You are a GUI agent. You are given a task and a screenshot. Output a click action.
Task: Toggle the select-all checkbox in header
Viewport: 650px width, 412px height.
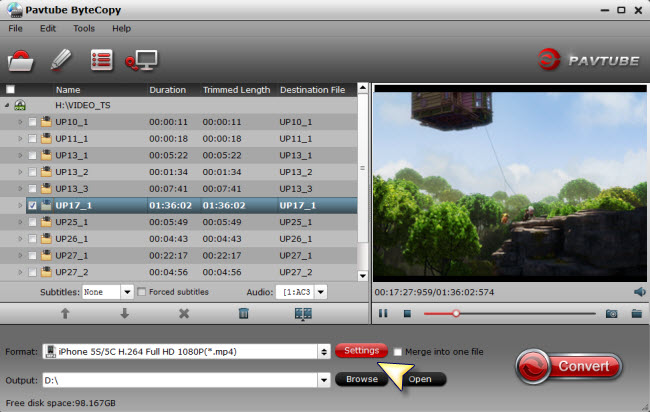click(x=10, y=90)
